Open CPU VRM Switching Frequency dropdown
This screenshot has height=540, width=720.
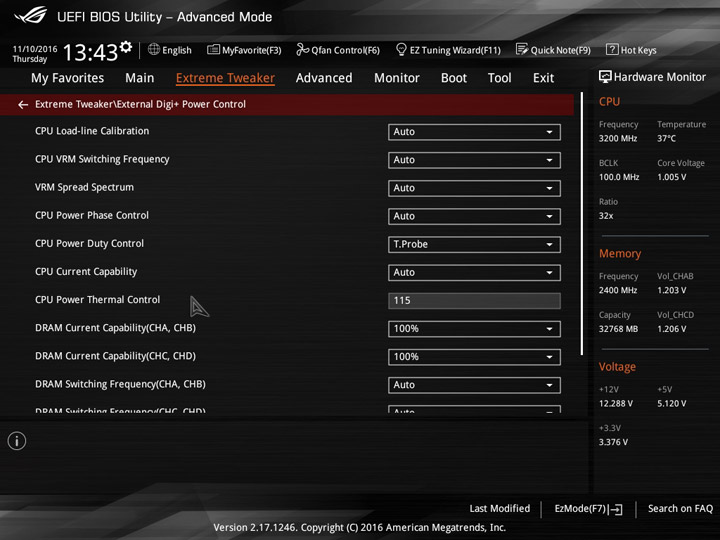pos(474,160)
